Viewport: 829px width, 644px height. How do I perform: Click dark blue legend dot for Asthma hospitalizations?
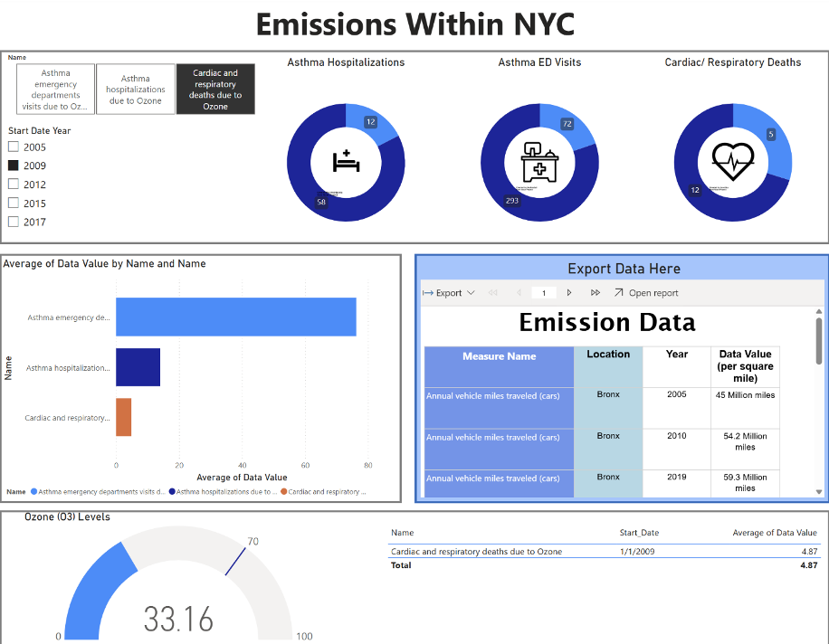point(172,492)
